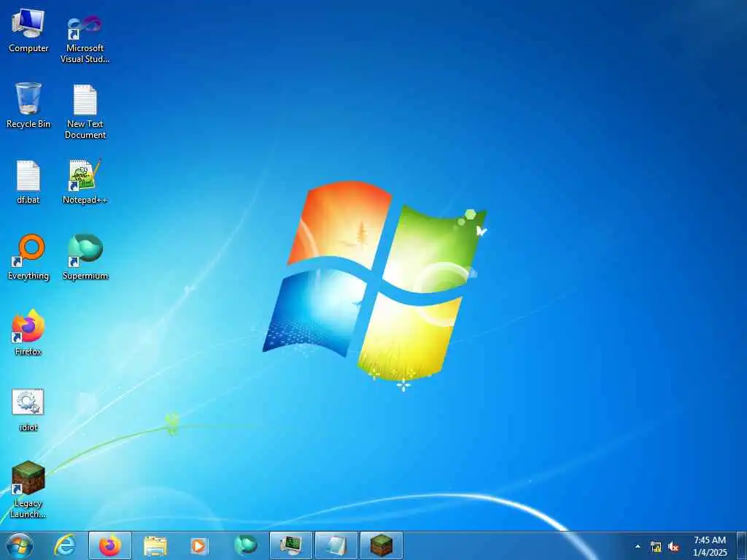Select the idiot file icon on desktop
This screenshot has width=747, height=560.
[28, 410]
